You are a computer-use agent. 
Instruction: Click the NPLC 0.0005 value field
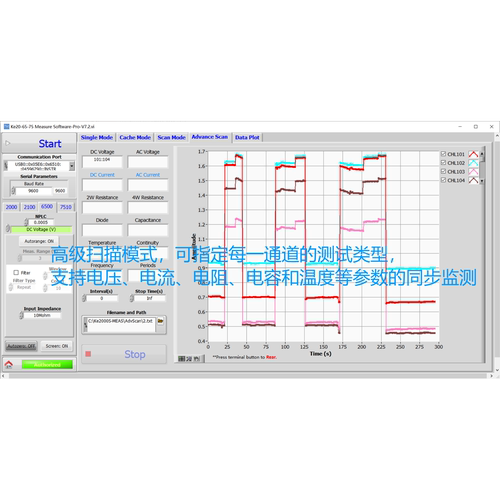41,222
